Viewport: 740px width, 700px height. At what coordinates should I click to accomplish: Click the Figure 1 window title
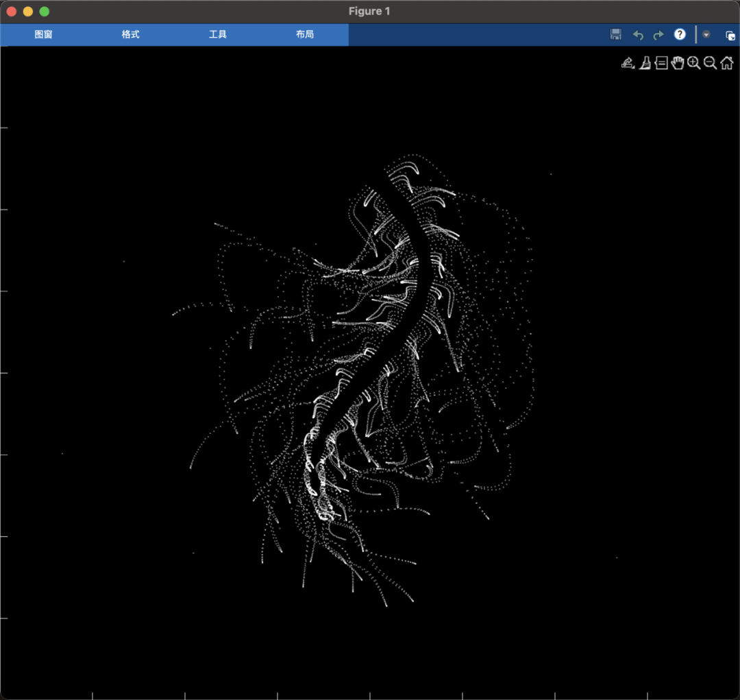click(x=369, y=12)
